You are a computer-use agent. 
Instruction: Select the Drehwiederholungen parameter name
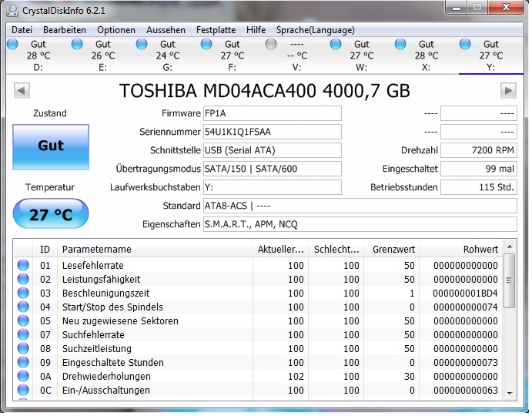(x=106, y=377)
